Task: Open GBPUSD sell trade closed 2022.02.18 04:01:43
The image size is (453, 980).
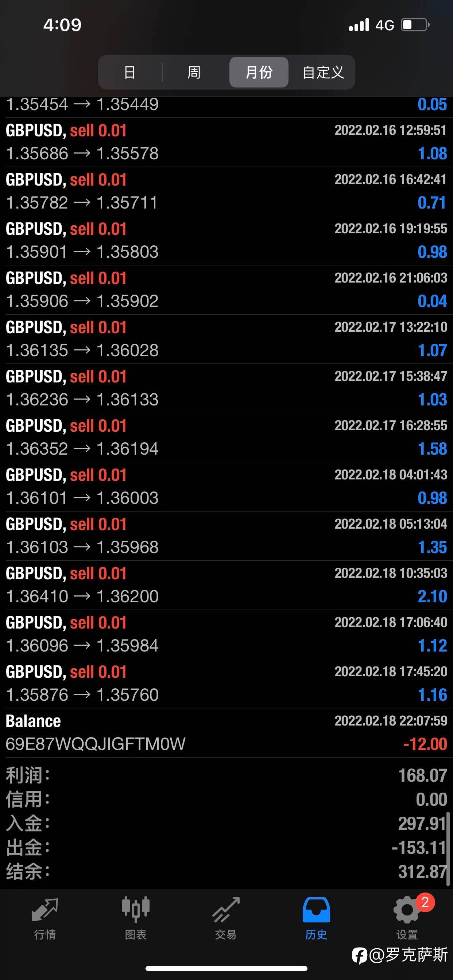Action: tap(226, 487)
